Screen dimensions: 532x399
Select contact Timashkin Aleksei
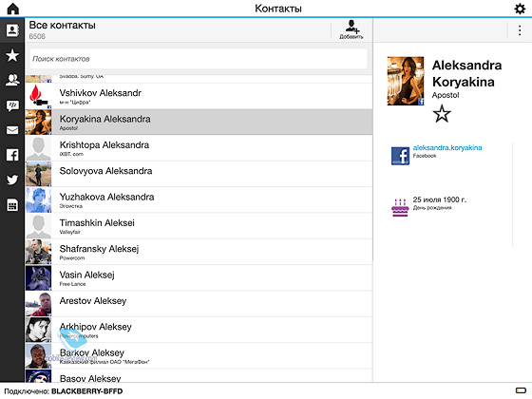[x=199, y=226]
